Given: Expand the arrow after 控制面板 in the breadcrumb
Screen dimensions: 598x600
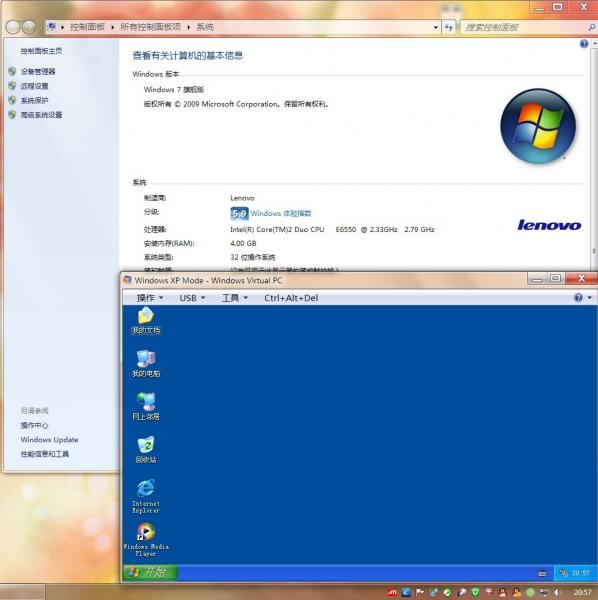Looking at the screenshot, I should tap(112, 27).
